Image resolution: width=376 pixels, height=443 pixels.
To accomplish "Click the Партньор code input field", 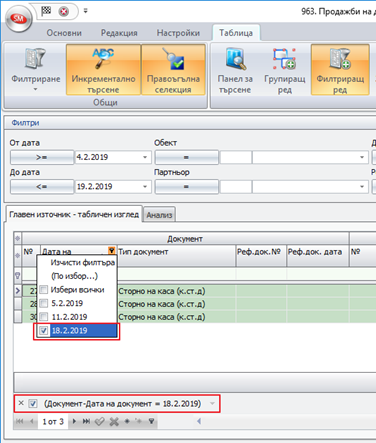I will [236, 187].
